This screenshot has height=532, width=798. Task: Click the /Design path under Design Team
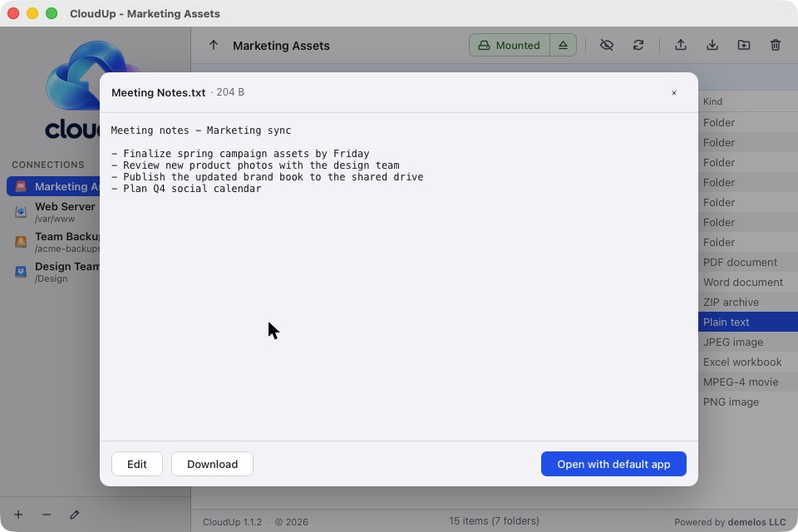(x=51, y=278)
